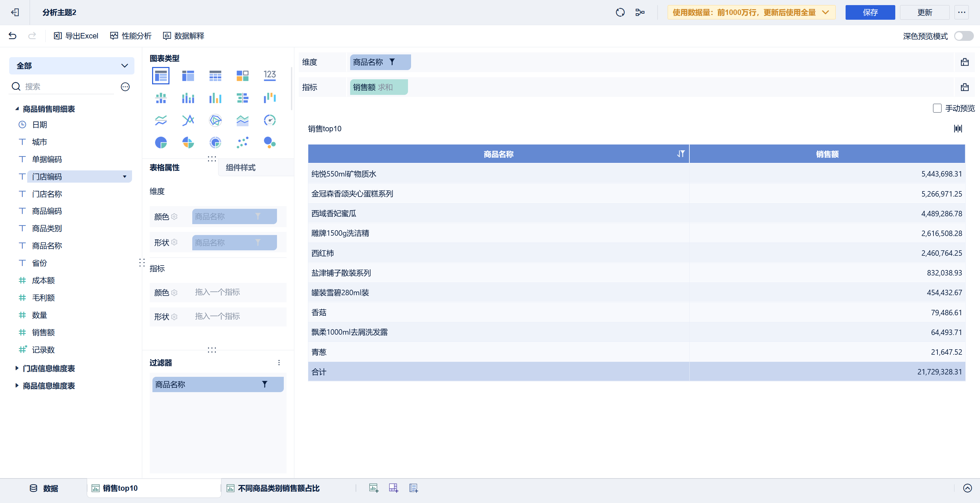980x503 pixels.
Task: Click the refresh circle icon in header
Action: click(620, 13)
